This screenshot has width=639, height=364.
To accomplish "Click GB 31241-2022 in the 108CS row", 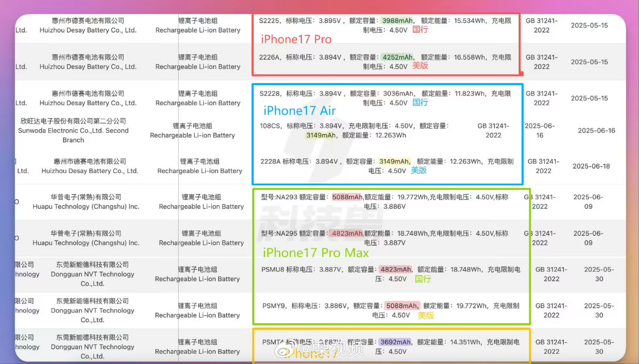I will 493,131.
